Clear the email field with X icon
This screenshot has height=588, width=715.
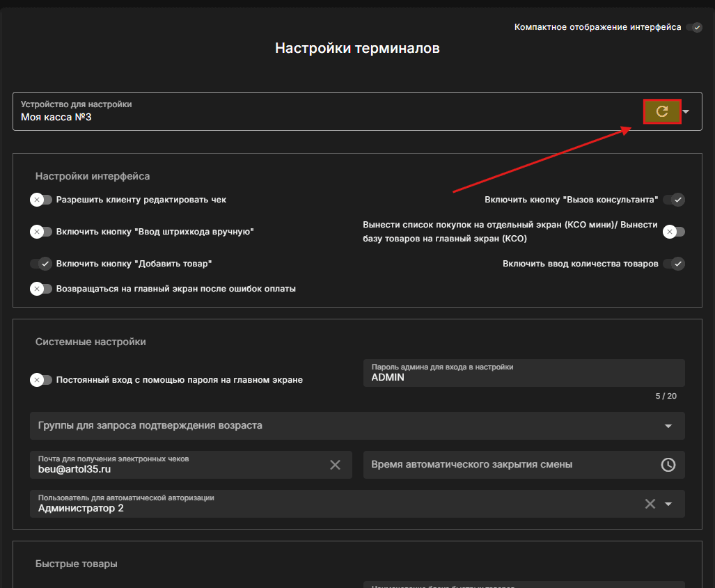[335, 465]
